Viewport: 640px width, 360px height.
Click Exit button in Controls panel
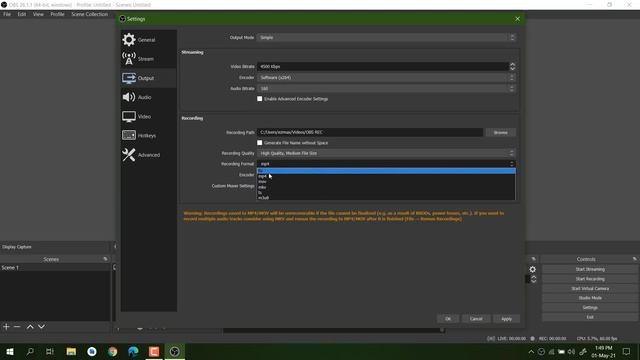(x=590, y=317)
